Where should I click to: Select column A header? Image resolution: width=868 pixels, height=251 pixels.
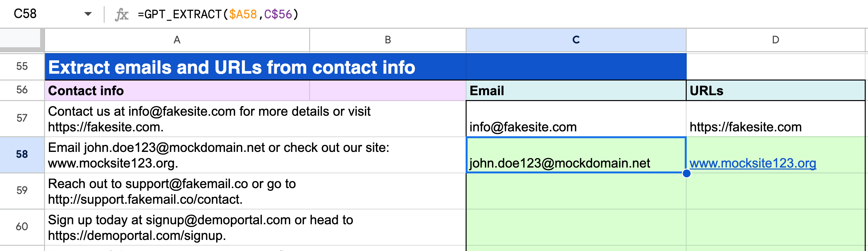(x=177, y=40)
